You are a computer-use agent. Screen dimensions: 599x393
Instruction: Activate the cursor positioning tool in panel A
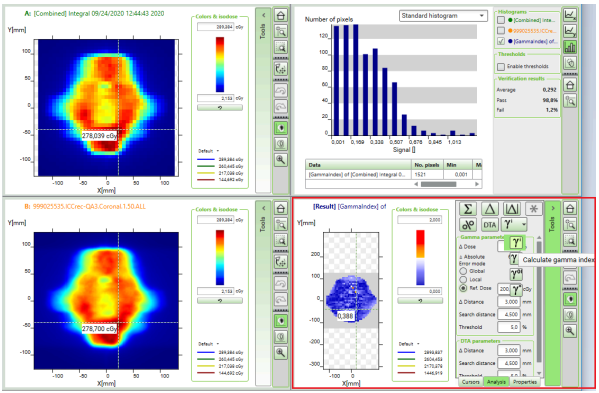[x=281, y=69]
